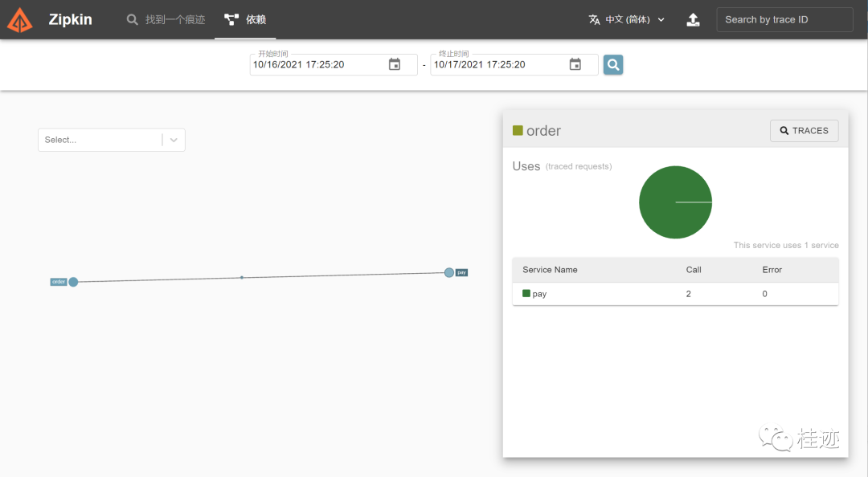The image size is (868, 477).
Task: Click the pay node label in graph
Action: tap(461, 272)
